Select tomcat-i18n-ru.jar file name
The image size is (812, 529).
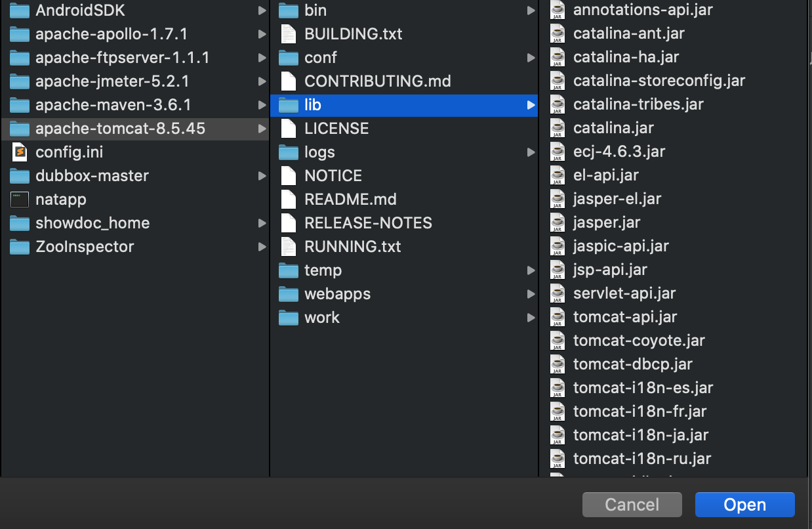[x=642, y=459]
